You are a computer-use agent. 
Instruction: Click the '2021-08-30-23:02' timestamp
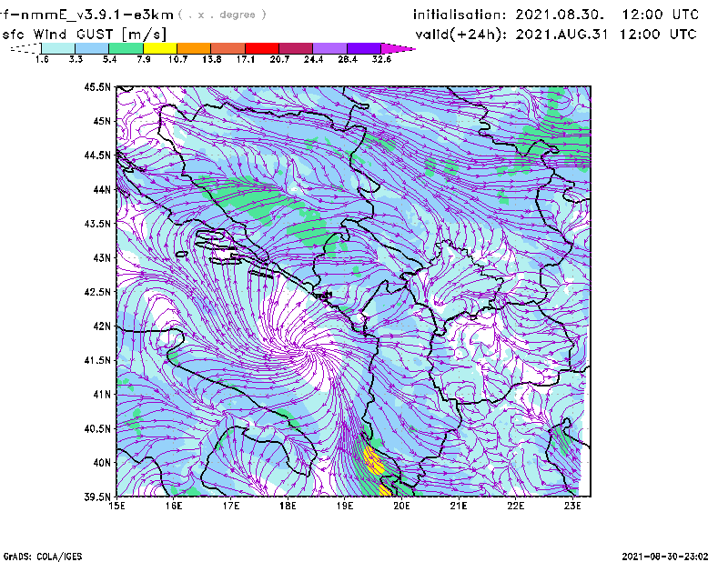point(665,557)
